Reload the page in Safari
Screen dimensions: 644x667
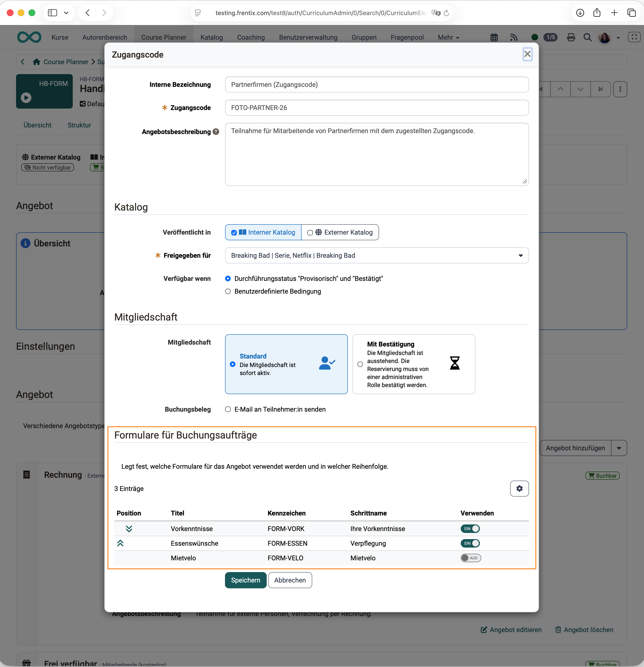click(446, 13)
